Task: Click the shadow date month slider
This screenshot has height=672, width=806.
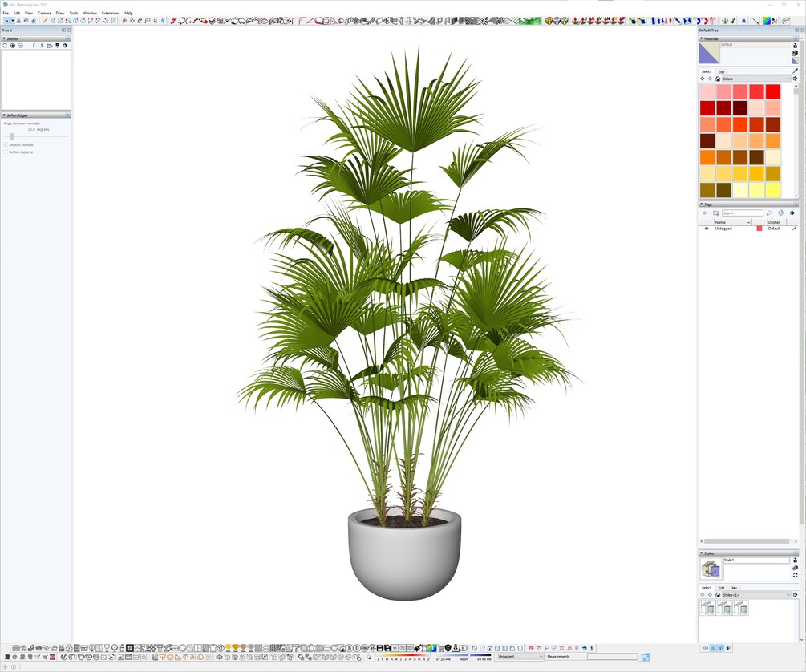Action: click(x=403, y=655)
